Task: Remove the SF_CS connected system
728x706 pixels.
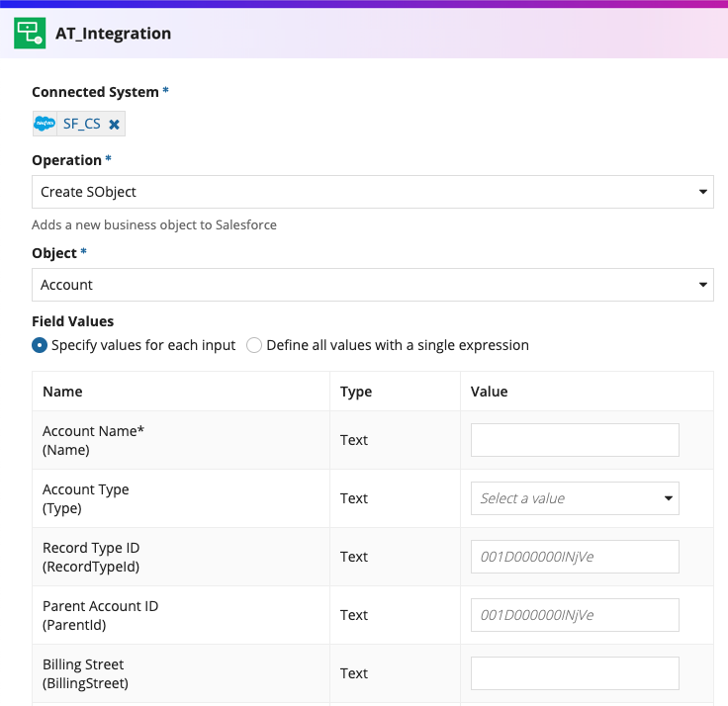Action: [114, 125]
